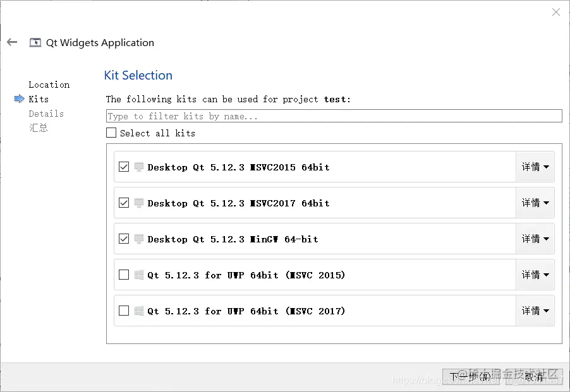570x392 pixels.
Task: Uncheck Desktop Qt 5.12.3 MSVC2015 64bit kit
Action: click(x=124, y=167)
